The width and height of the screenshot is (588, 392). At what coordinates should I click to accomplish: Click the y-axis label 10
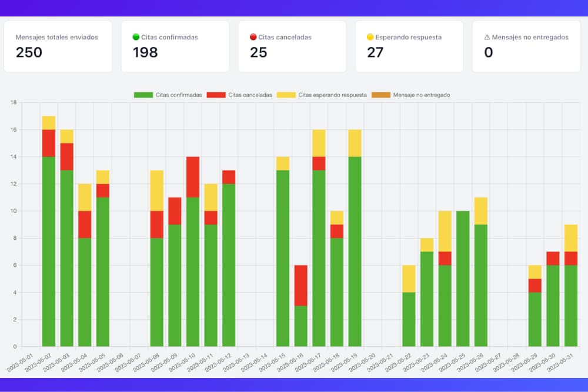point(14,211)
